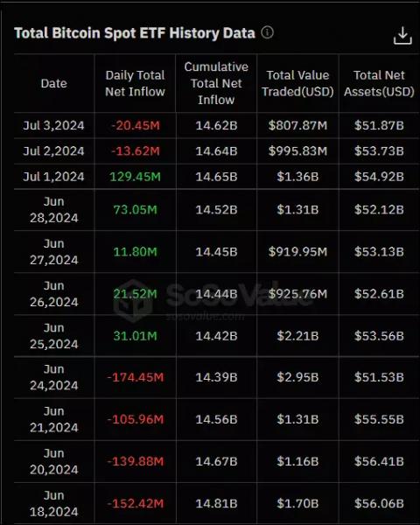Click the $919.95M traded value

click(297, 252)
